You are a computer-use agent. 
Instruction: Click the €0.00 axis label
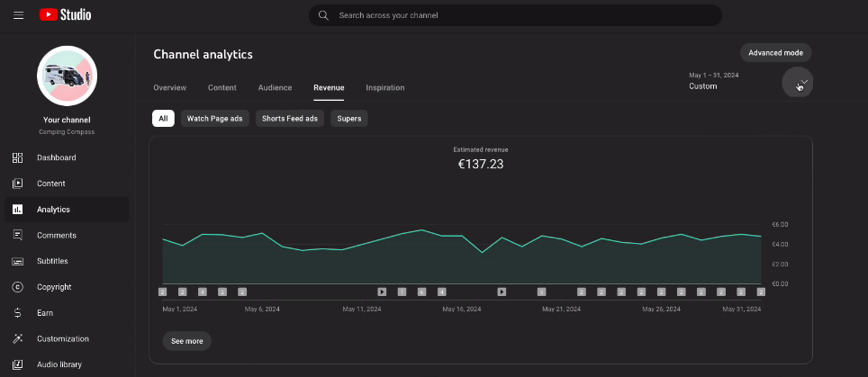[x=780, y=283]
